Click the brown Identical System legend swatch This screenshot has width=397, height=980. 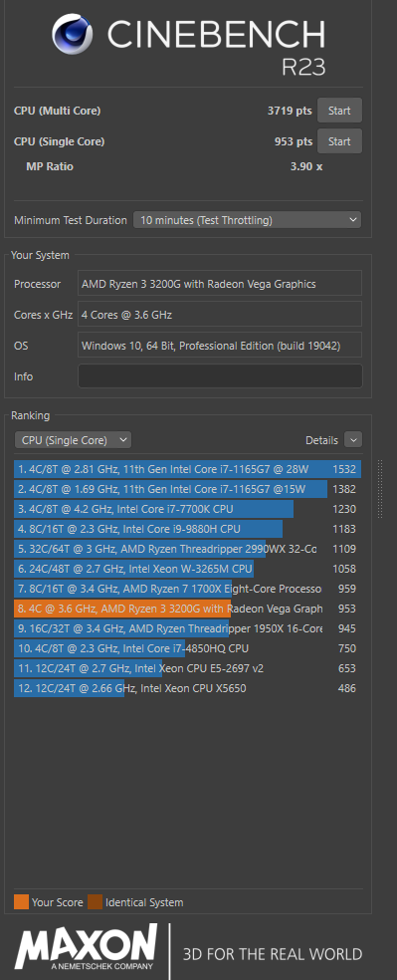tap(95, 902)
